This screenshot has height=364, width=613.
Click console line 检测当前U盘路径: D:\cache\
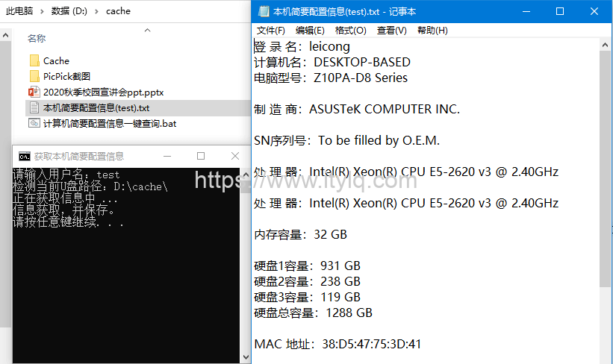[90, 186]
